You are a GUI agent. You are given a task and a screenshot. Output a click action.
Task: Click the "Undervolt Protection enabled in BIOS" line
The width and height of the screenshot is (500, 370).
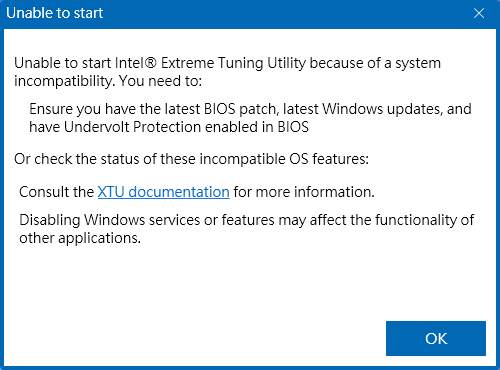(x=169, y=127)
